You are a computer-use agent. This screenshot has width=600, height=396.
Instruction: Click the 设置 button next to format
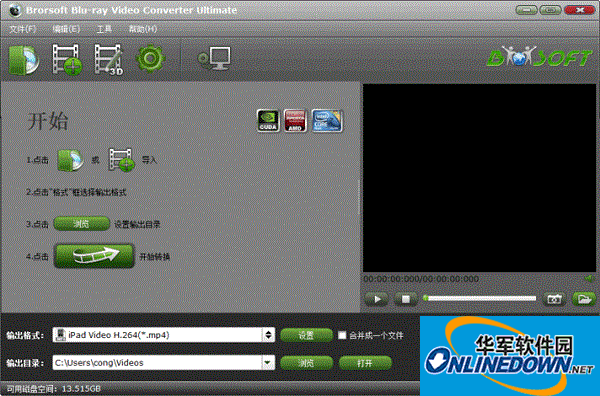pos(306,336)
